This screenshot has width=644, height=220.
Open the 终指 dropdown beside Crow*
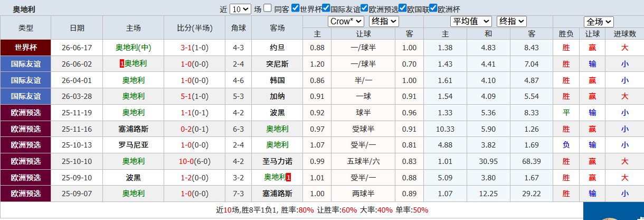[x=384, y=21]
